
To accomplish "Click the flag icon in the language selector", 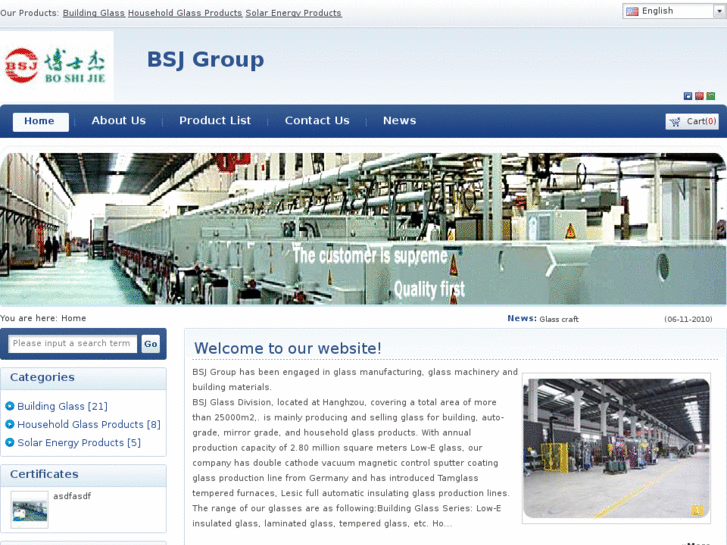I will click(x=632, y=11).
